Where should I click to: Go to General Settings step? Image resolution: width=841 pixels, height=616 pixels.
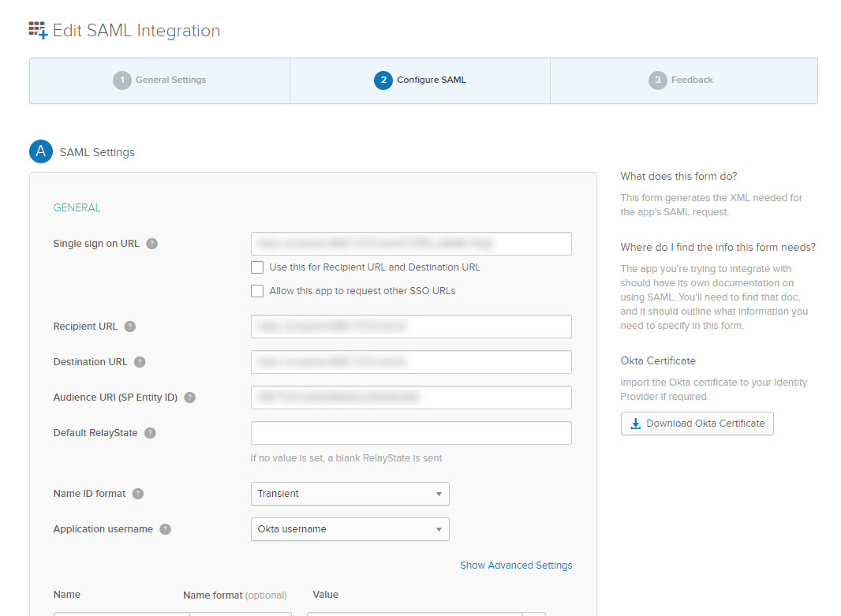[x=160, y=80]
